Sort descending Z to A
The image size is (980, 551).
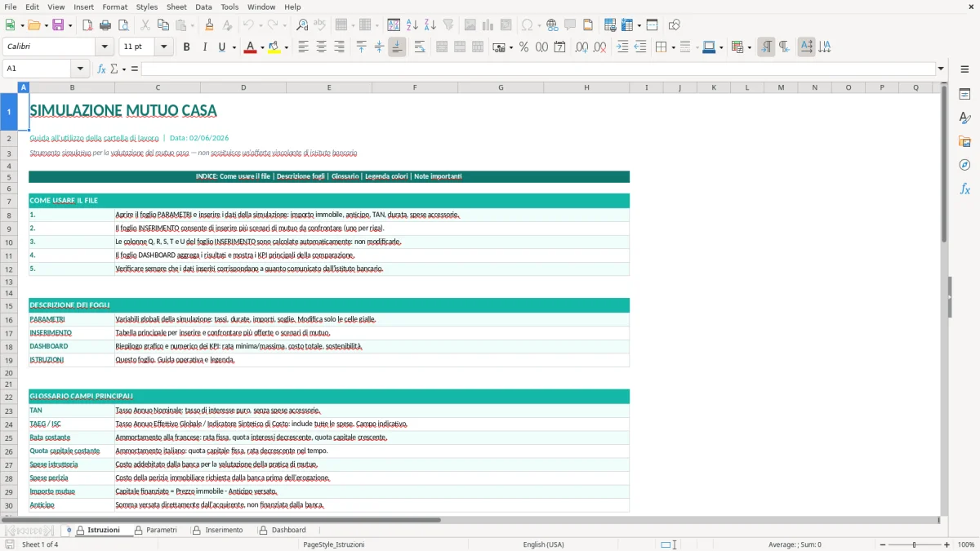430,25
